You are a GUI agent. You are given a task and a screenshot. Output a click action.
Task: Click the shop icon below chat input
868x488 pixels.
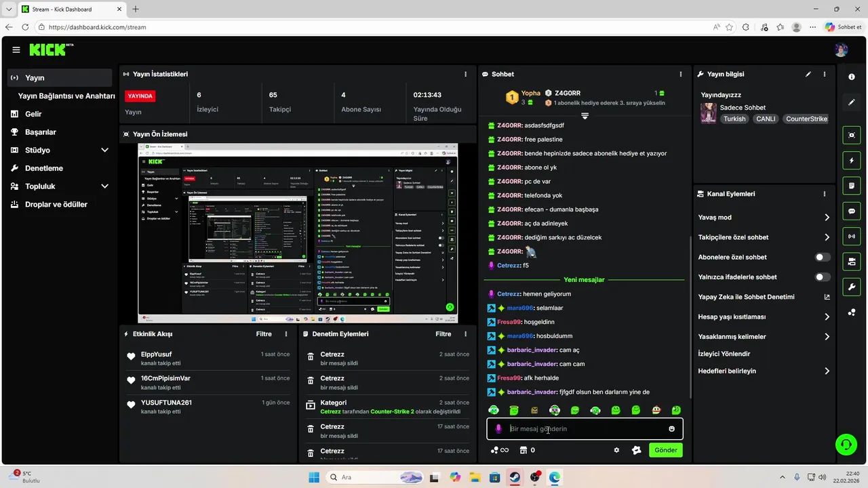(523, 450)
